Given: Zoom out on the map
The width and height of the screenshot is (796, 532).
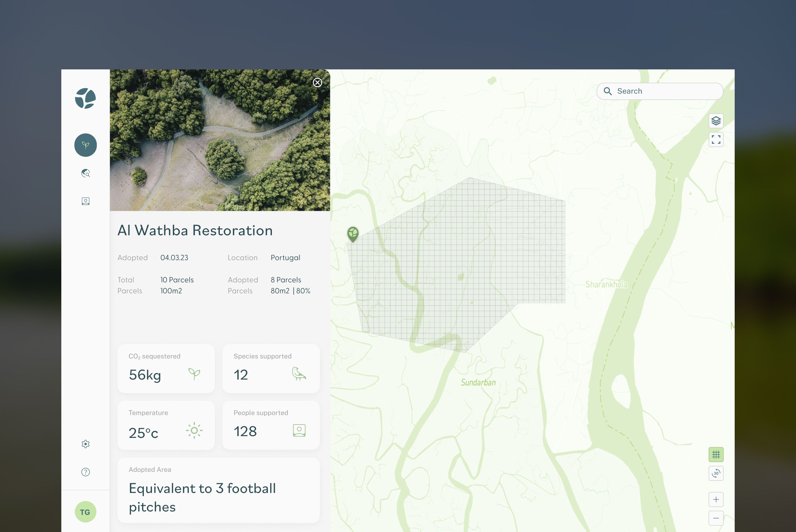Looking at the screenshot, I should click(x=716, y=518).
